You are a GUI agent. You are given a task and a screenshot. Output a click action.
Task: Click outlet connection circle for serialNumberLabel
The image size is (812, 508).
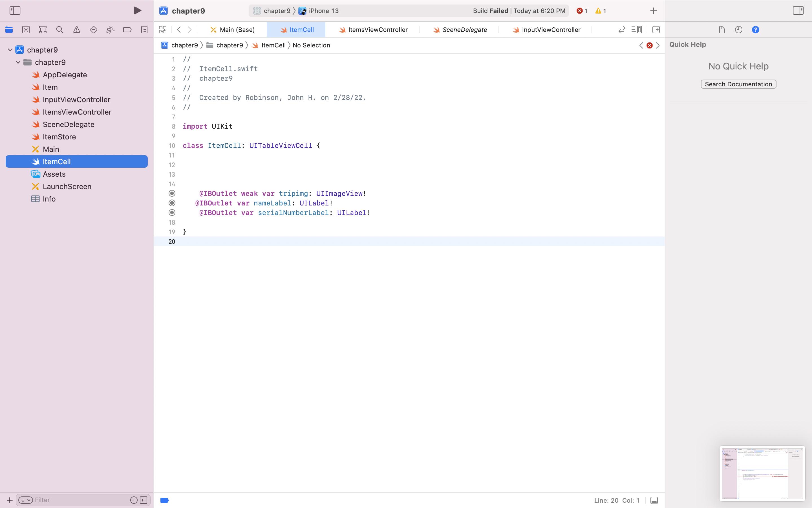(x=172, y=213)
